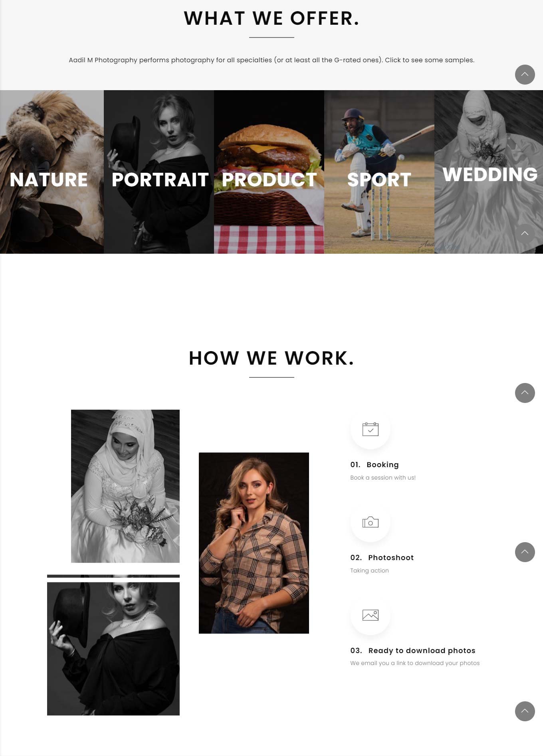Open the Product burger category tile
This screenshot has width=543, height=756.
[x=269, y=172]
